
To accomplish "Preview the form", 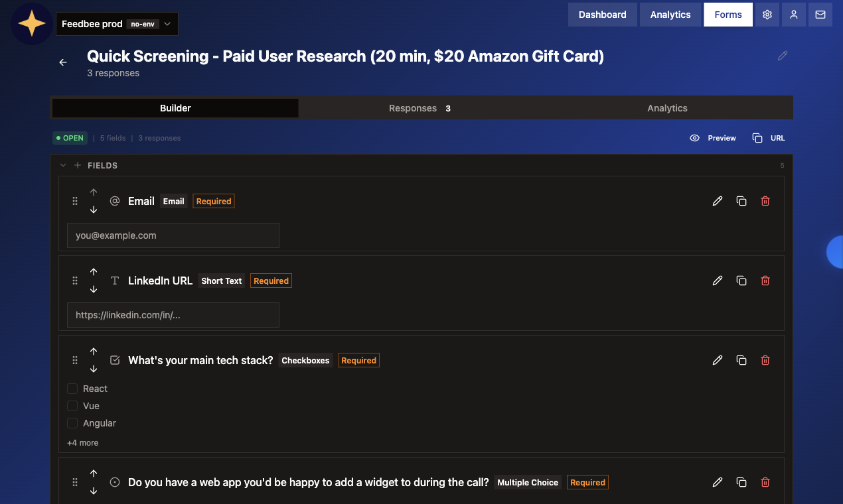I will [x=713, y=138].
